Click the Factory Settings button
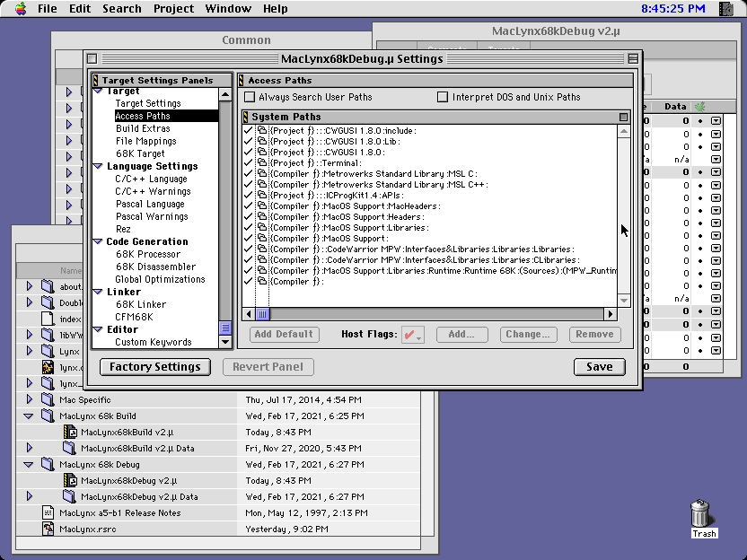 tap(155, 367)
